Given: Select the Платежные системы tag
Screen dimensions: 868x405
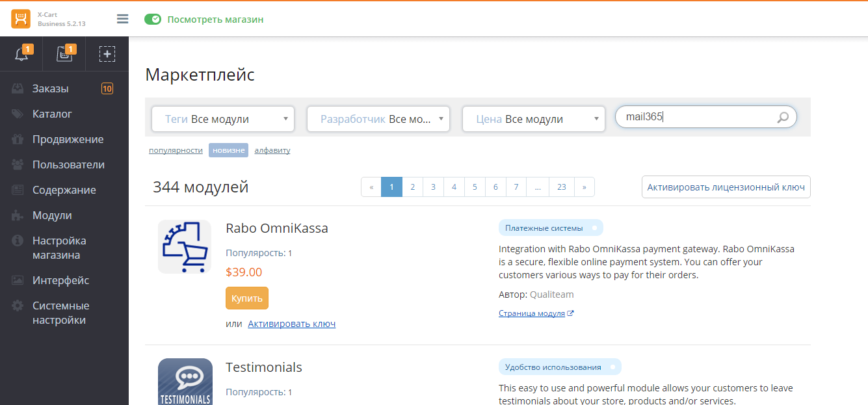Looking at the screenshot, I should pyautogui.click(x=551, y=228).
